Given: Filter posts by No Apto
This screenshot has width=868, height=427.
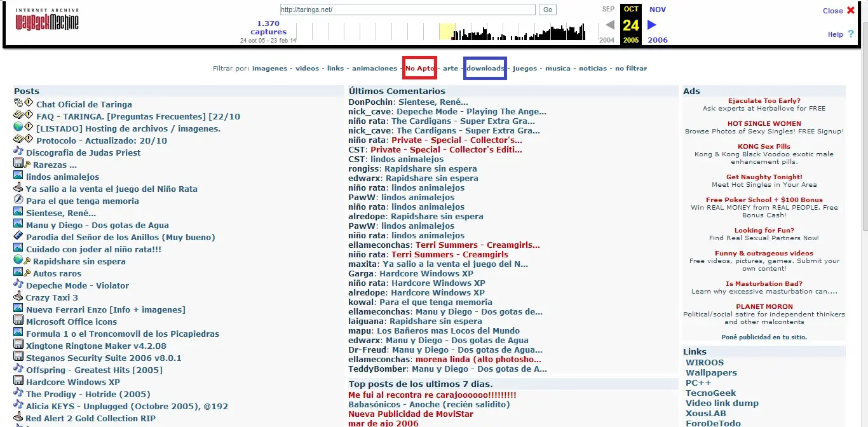Looking at the screenshot, I should click(420, 68).
